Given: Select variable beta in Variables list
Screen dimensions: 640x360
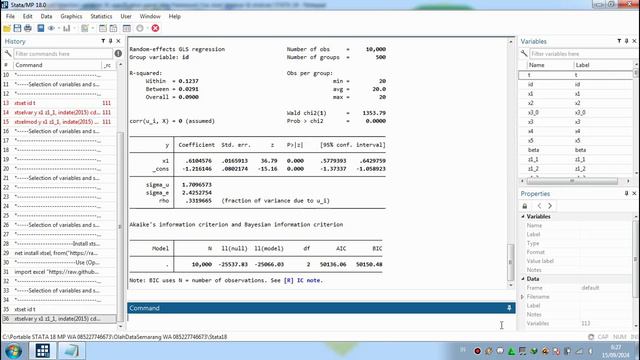Looking at the screenshot, I should tap(576, 150).
